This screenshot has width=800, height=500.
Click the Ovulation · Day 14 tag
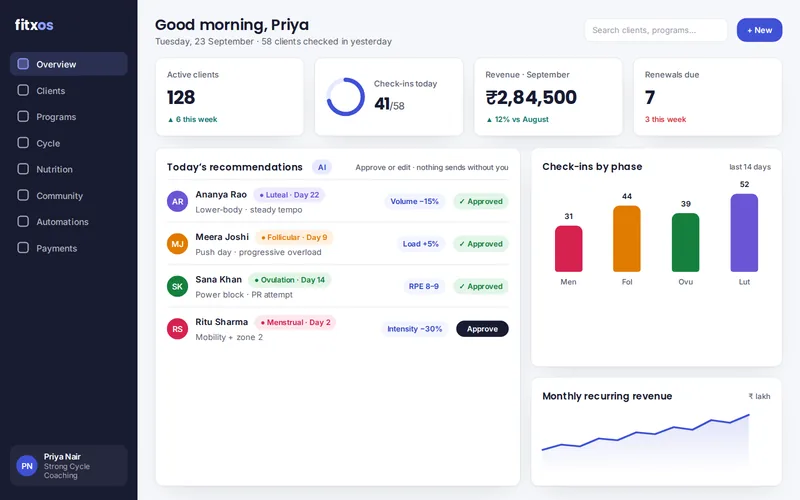coord(290,280)
